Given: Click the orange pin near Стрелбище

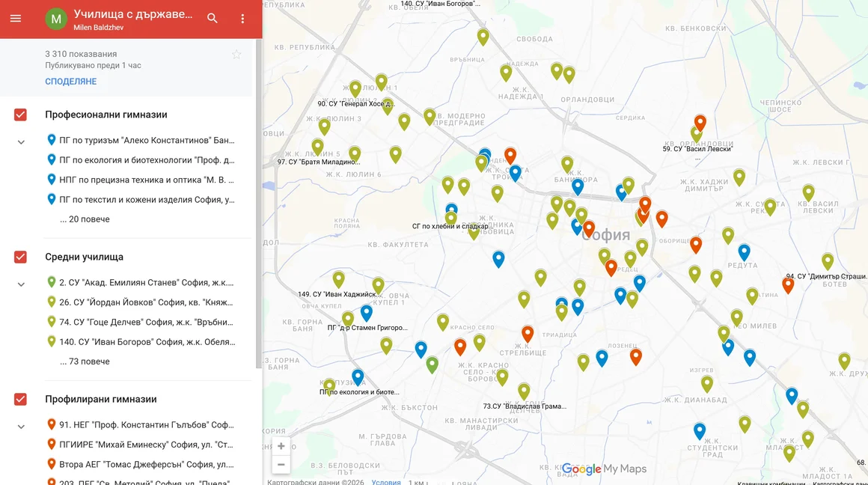Looking at the screenshot, I should [x=528, y=333].
